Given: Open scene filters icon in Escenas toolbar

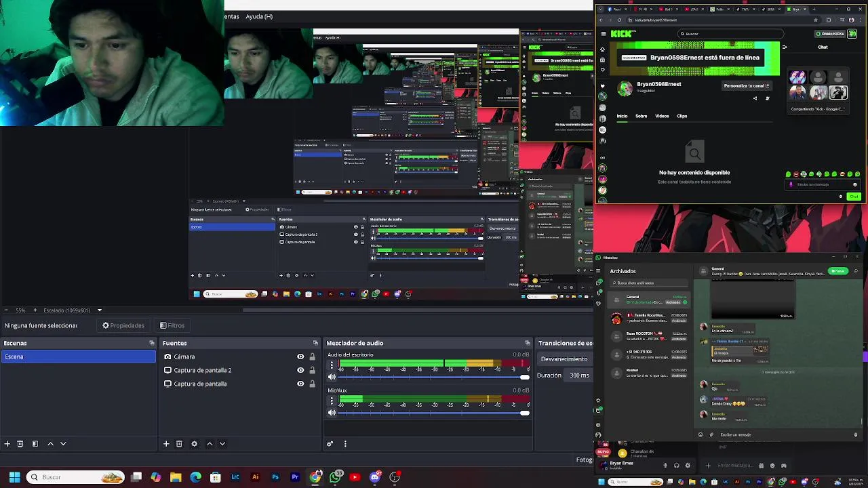Looking at the screenshot, I should [x=35, y=444].
